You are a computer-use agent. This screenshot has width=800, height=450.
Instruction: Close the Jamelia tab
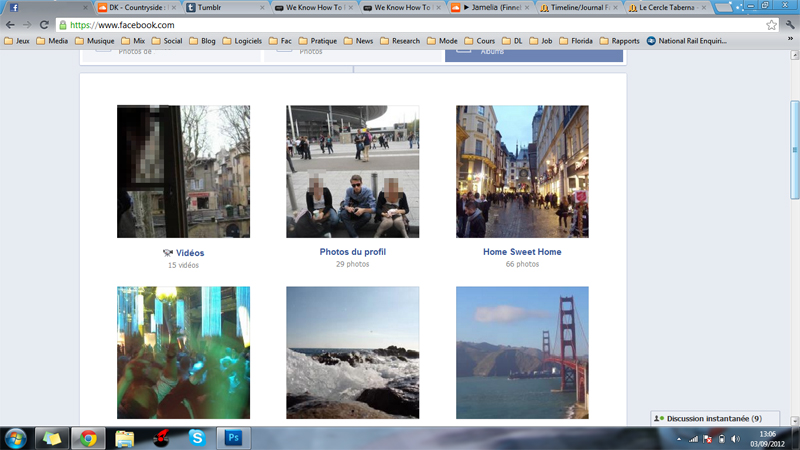tap(527, 8)
